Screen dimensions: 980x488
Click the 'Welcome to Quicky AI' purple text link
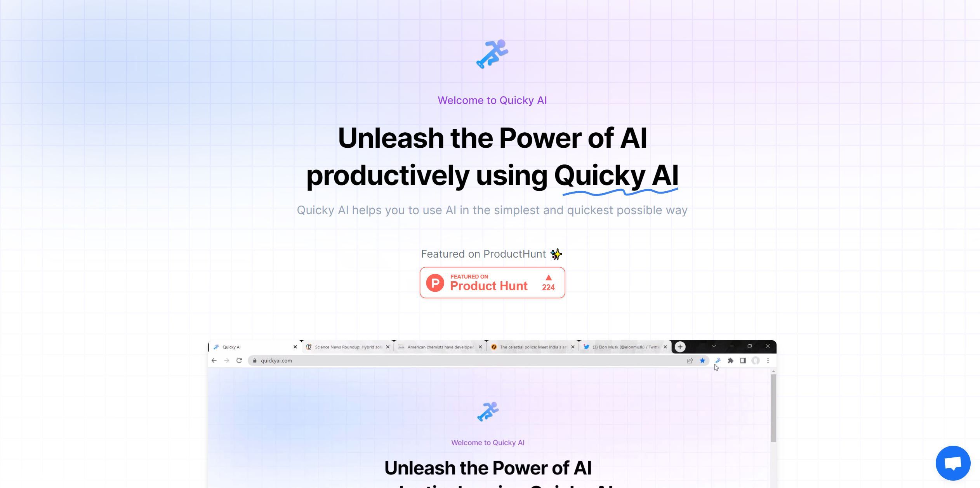[492, 100]
